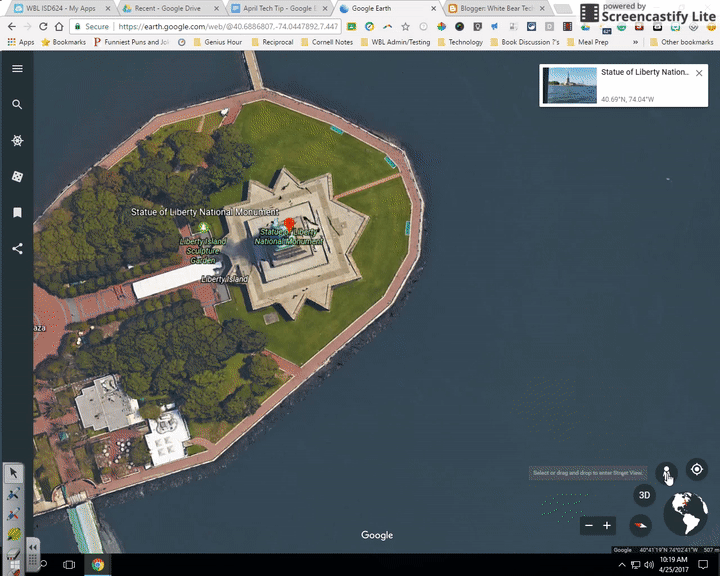Switch to WBL ISD624 My Apps tab

point(62,8)
